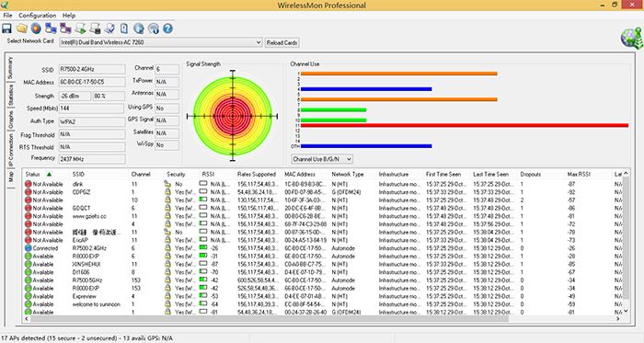This screenshot has height=343, width=644.
Task: Click the Reload Cards button
Action: click(282, 42)
